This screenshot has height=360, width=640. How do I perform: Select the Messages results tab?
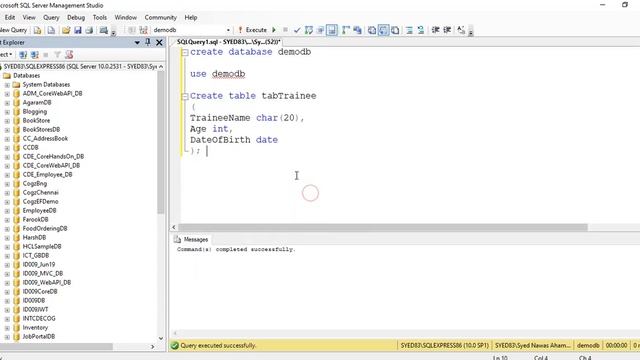pyautogui.click(x=191, y=240)
